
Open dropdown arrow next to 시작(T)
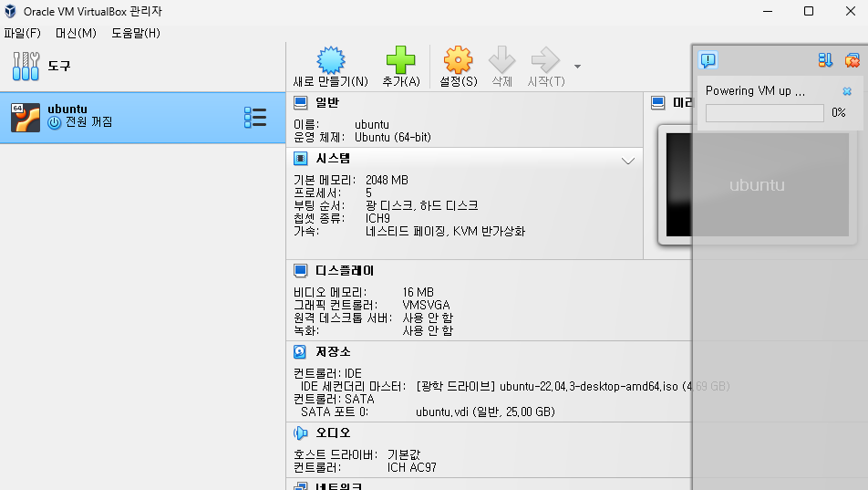(x=577, y=67)
